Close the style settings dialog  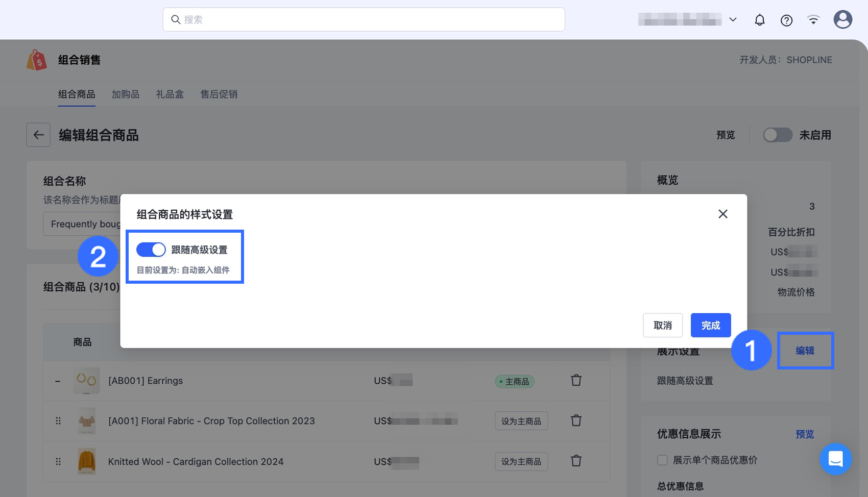point(723,214)
